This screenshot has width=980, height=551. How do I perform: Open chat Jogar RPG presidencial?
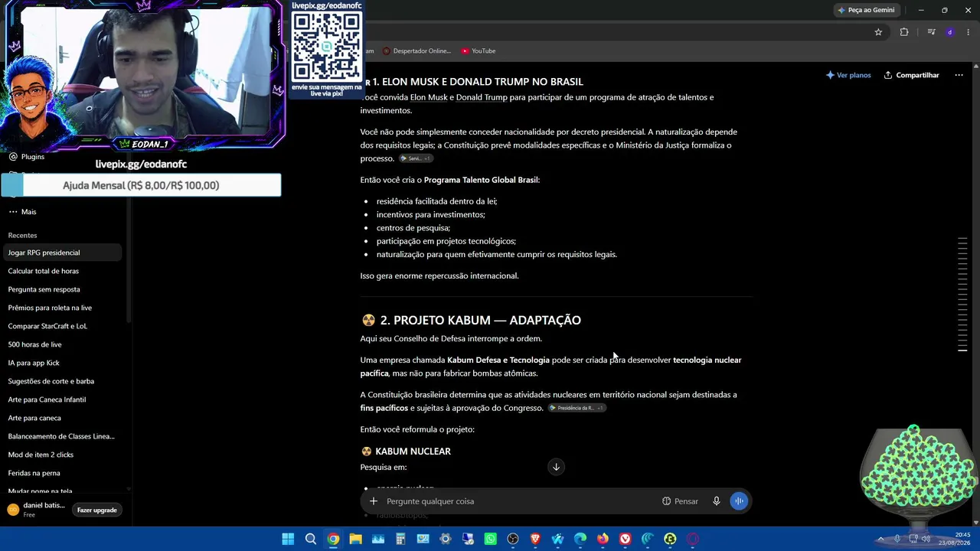click(x=63, y=253)
